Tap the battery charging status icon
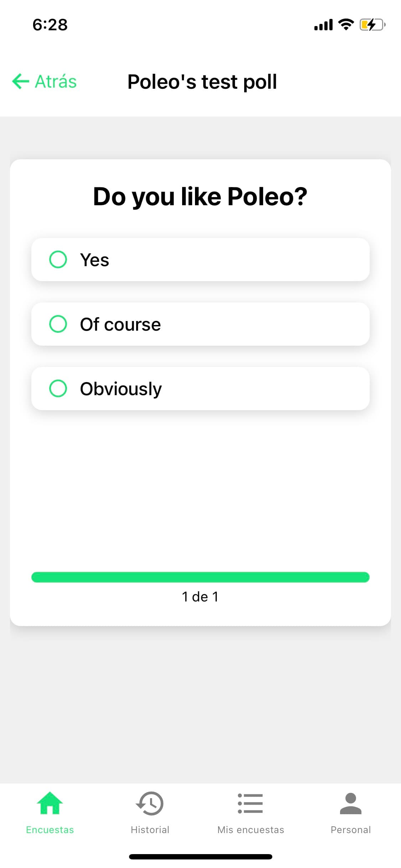Screen dimensions: 401x868 click(x=372, y=25)
